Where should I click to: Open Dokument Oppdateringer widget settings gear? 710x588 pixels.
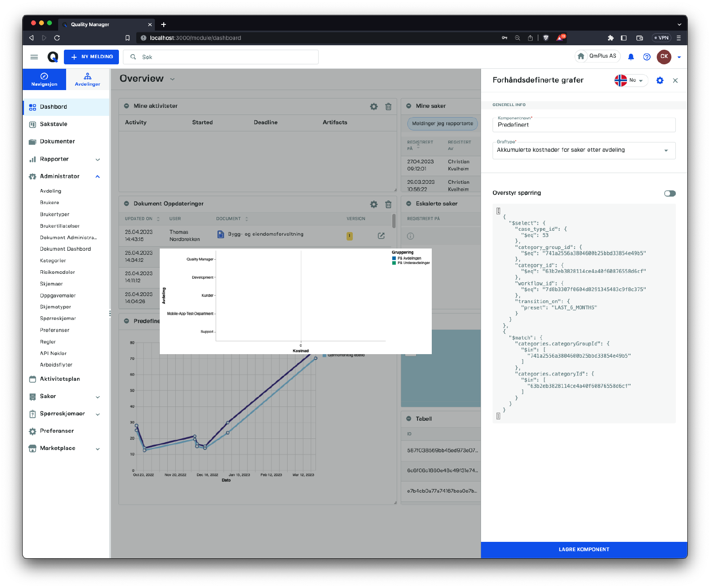pos(374,204)
